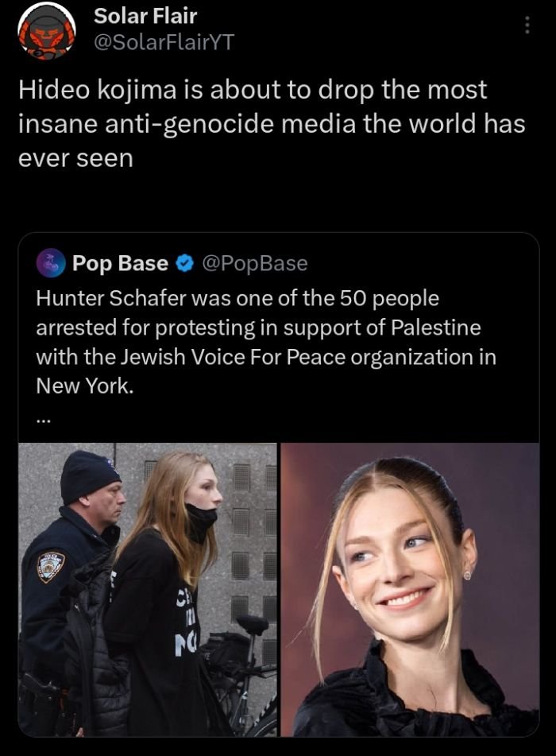Image resolution: width=556 pixels, height=756 pixels.
Task: Click the bicycle seat in the left photo
Action: click(253, 624)
